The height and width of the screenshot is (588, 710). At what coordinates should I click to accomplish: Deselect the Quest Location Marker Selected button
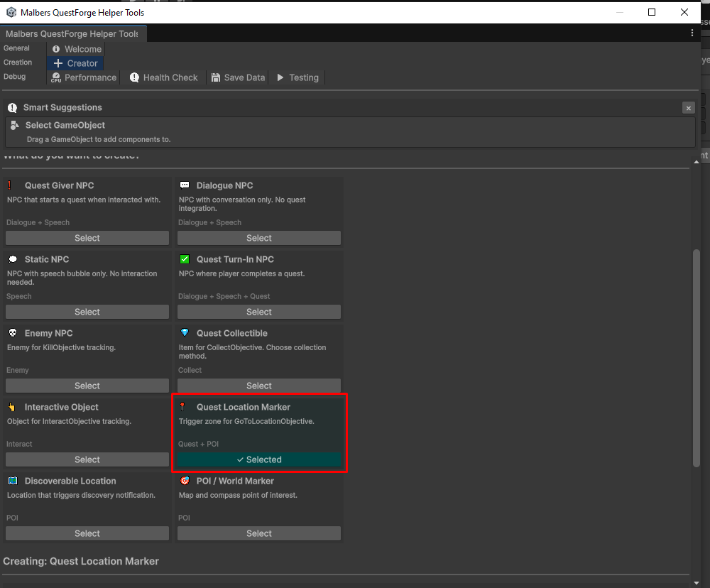(259, 459)
